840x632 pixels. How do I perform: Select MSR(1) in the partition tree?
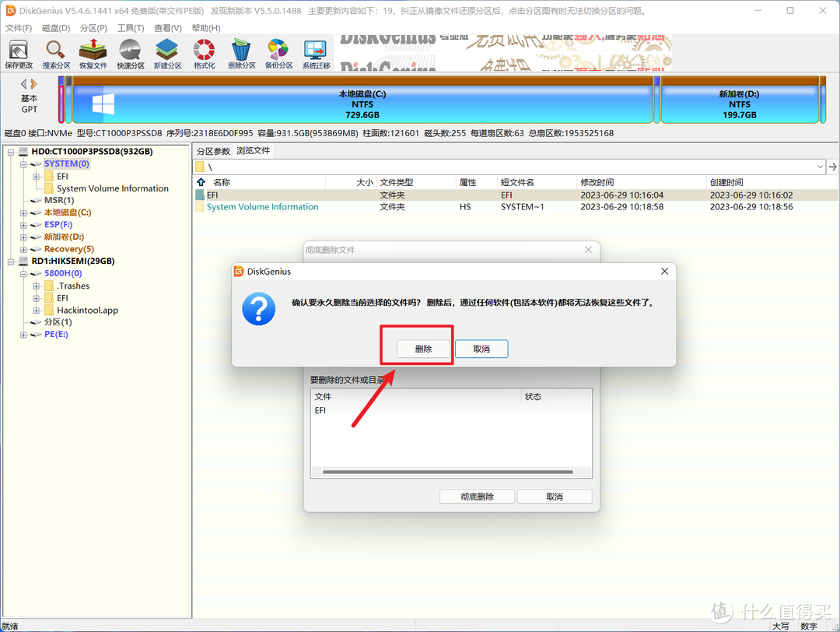59,200
